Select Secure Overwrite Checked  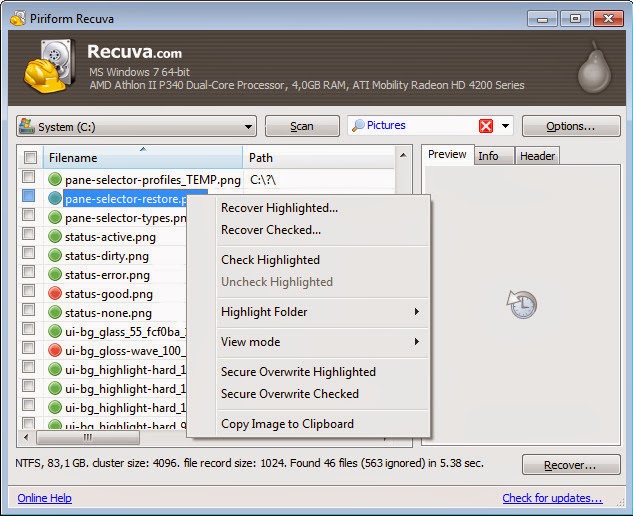323,394
